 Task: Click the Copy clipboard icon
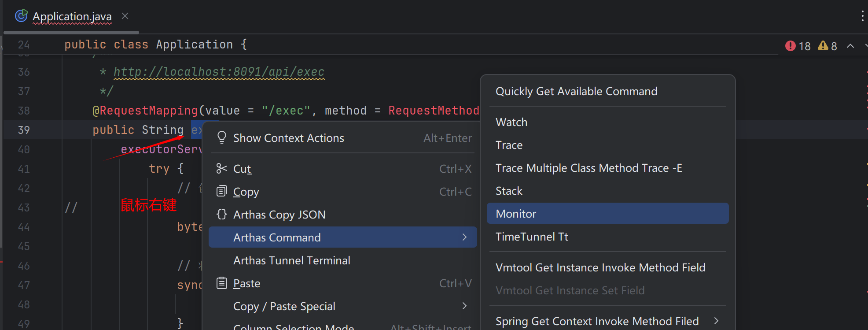222,191
